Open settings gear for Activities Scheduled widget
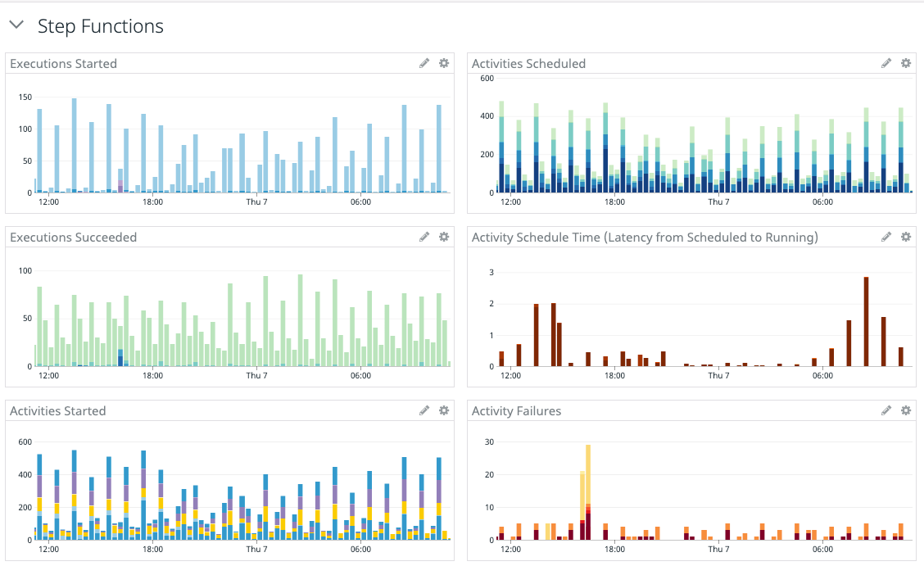The height and width of the screenshot is (566, 924). [906, 63]
